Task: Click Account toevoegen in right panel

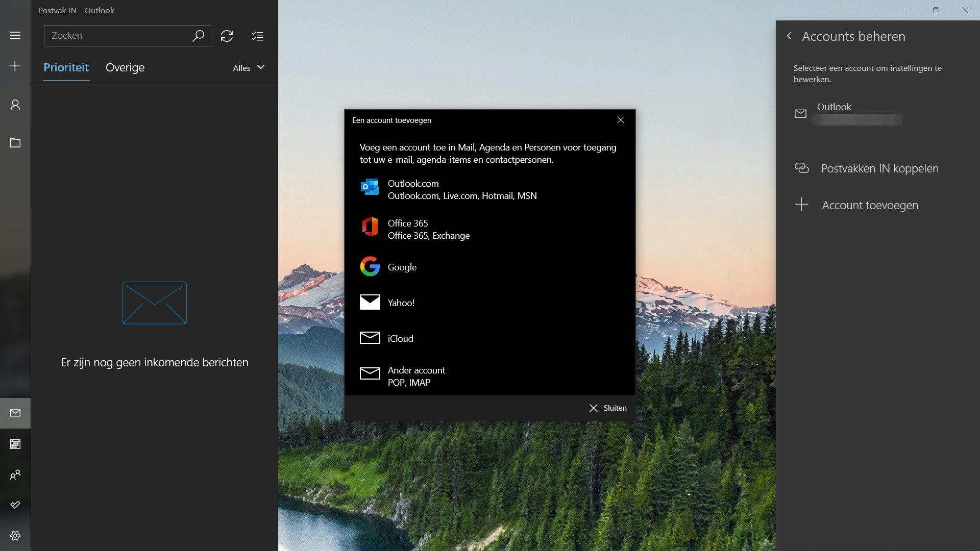Action: 869,205
